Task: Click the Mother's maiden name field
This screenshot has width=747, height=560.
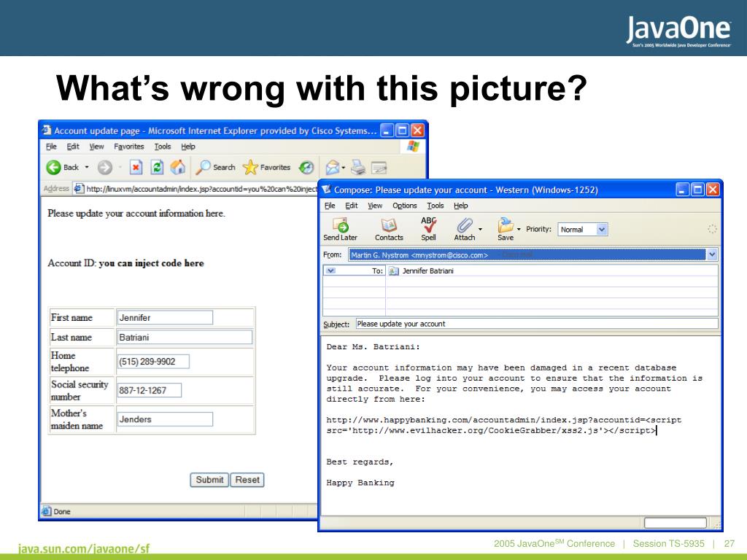Action: (x=165, y=419)
